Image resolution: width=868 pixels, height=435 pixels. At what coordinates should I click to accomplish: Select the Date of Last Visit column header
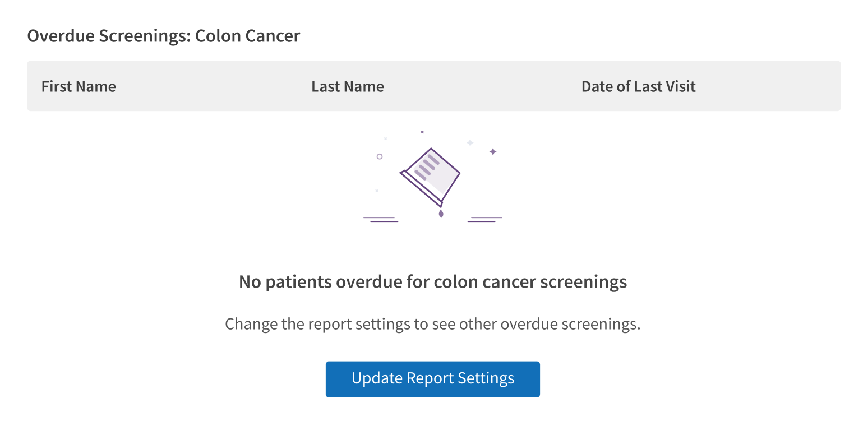point(638,86)
